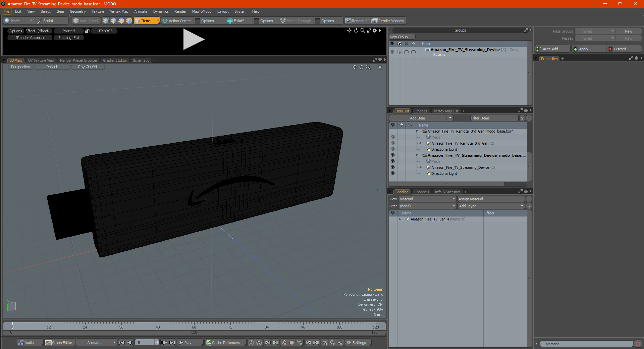644x349 pixels.
Task: Open the Pass Groups dropdown
Action: coord(595,31)
